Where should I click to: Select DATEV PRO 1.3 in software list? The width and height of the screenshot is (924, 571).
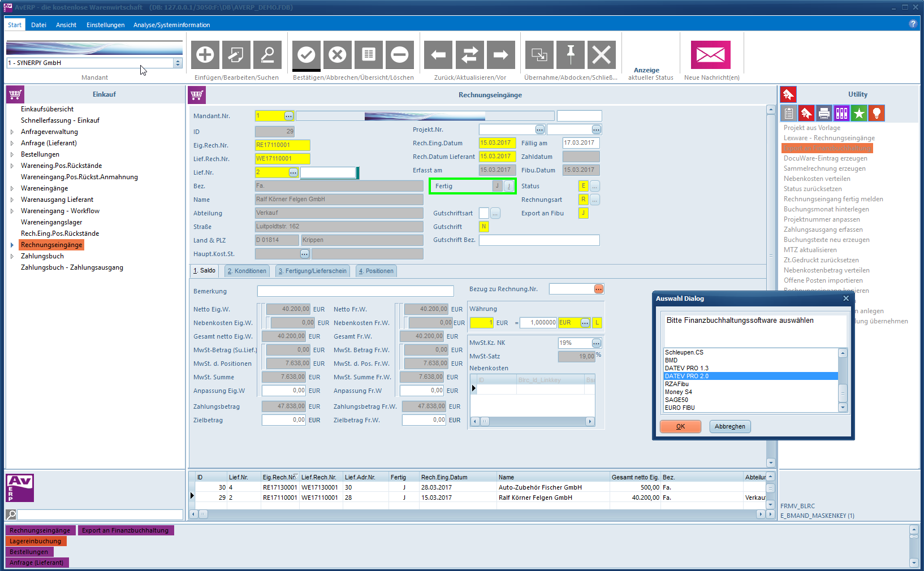686,368
